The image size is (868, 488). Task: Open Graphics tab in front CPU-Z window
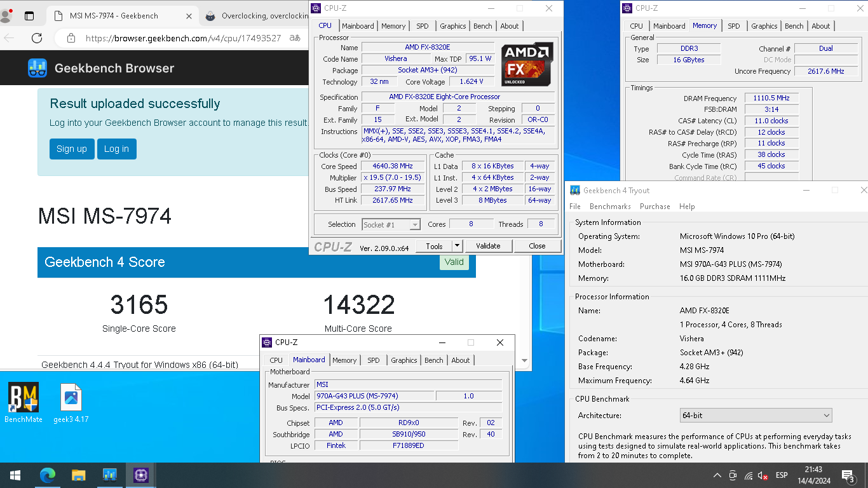[x=453, y=26]
